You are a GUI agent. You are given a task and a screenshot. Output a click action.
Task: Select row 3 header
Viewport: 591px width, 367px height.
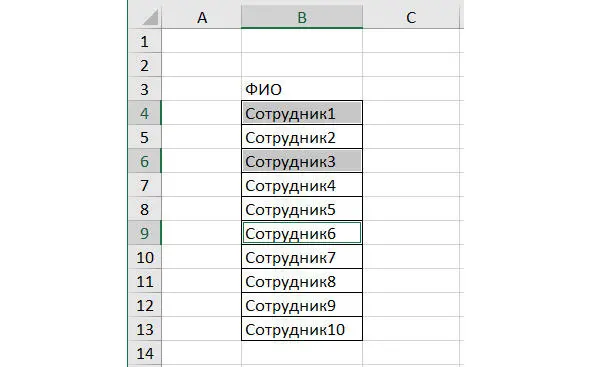pos(145,89)
